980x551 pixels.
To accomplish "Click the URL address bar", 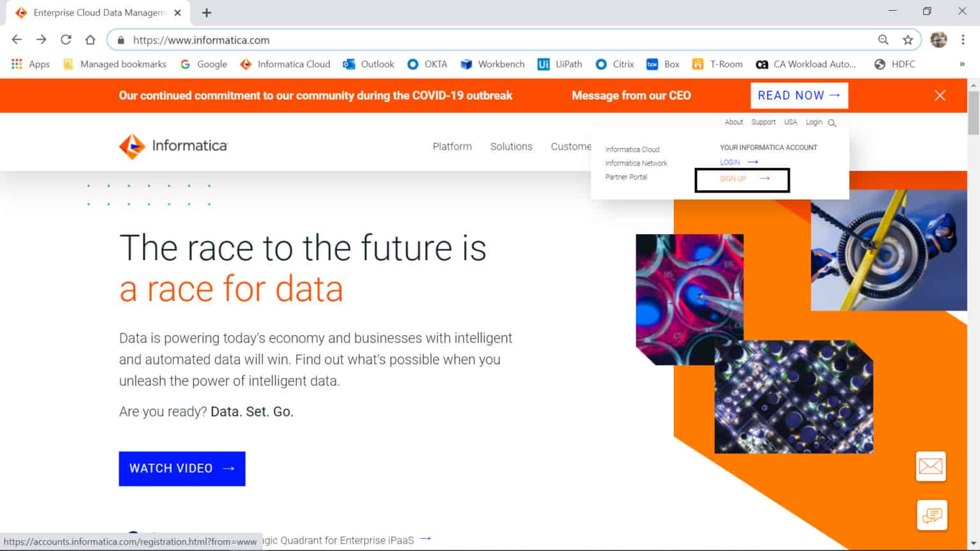I will tap(498, 40).
